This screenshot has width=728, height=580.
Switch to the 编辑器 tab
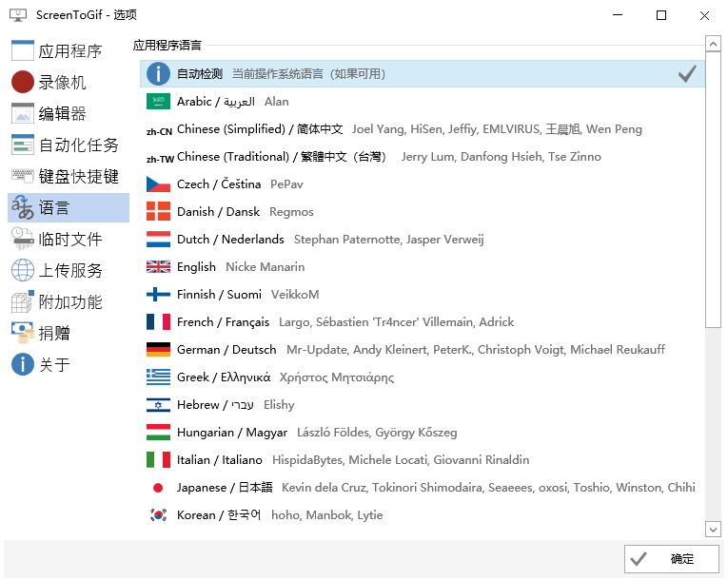click(x=69, y=113)
